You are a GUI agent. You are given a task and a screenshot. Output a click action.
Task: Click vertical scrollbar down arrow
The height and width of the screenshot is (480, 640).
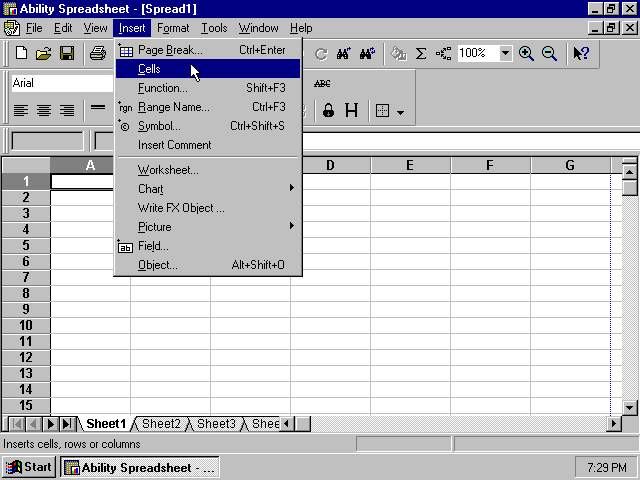pyautogui.click(x=629, y=407)
